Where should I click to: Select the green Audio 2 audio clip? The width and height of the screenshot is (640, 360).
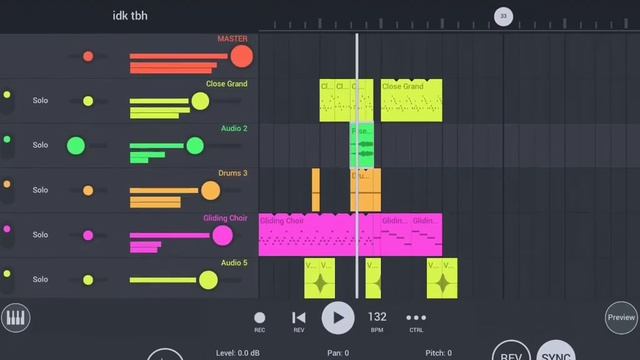tap(362, 145)
